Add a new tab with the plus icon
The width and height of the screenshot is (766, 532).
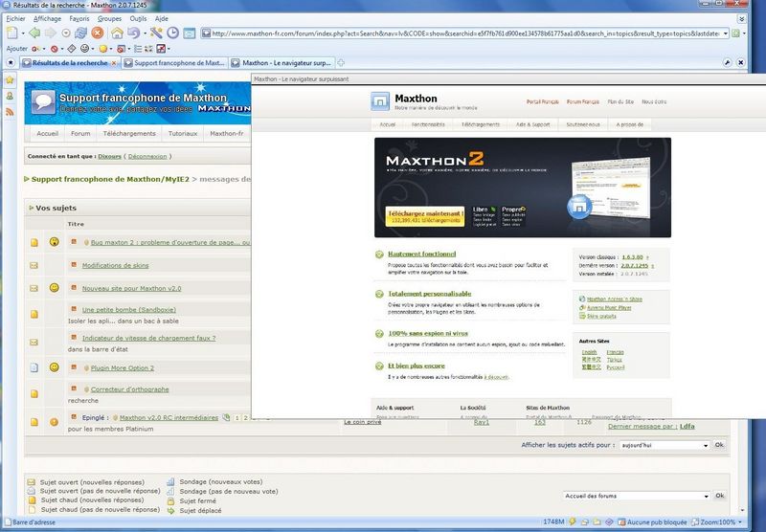(341, 63)
